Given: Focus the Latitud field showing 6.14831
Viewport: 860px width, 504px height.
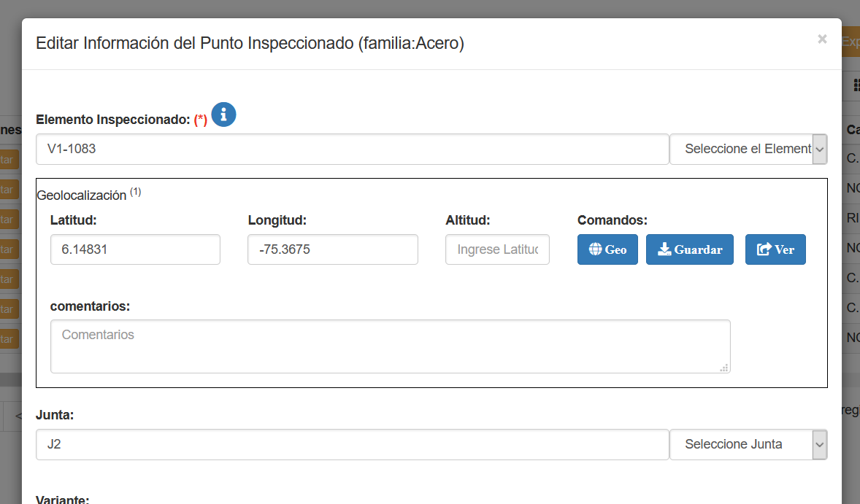Looking at the screenshot, I should coord(135,249).
